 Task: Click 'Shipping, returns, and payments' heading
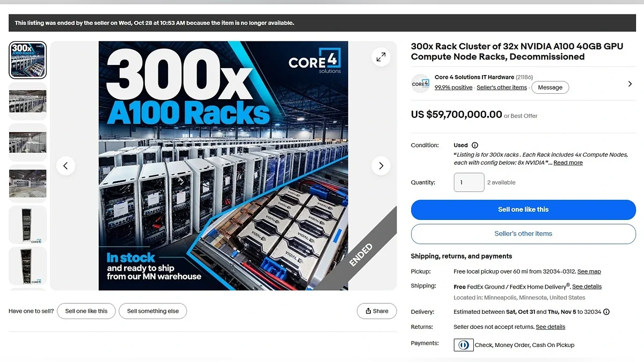(x=462, y=256)
